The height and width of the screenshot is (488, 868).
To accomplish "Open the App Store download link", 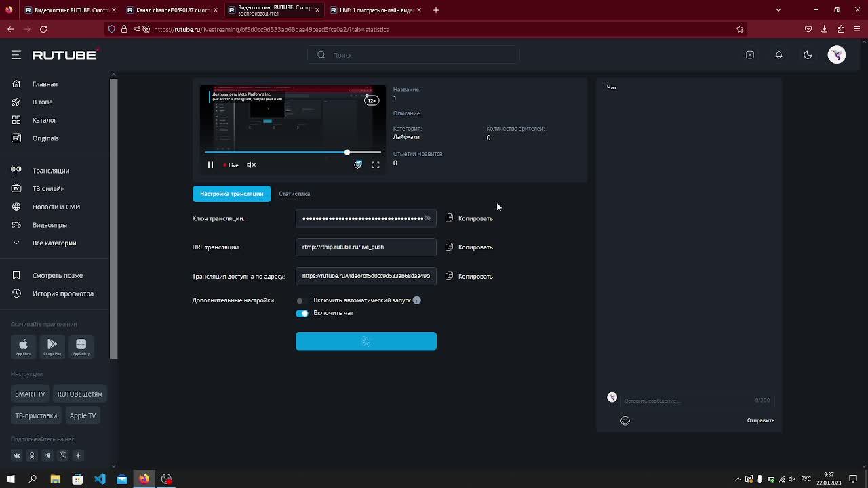I will (23, 346).
